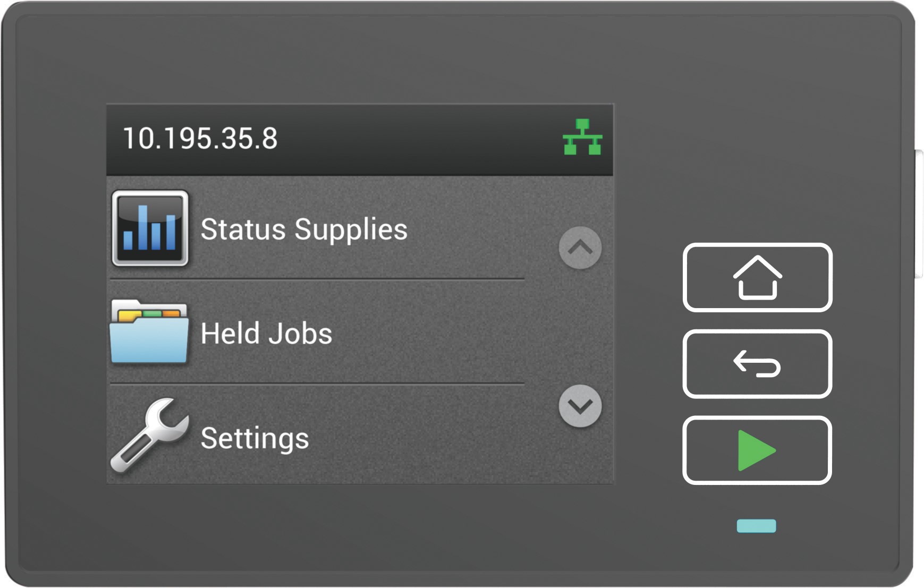Select the Held Jobs menu label
Screen dimensions: 924x588
[x=266, y=334]
